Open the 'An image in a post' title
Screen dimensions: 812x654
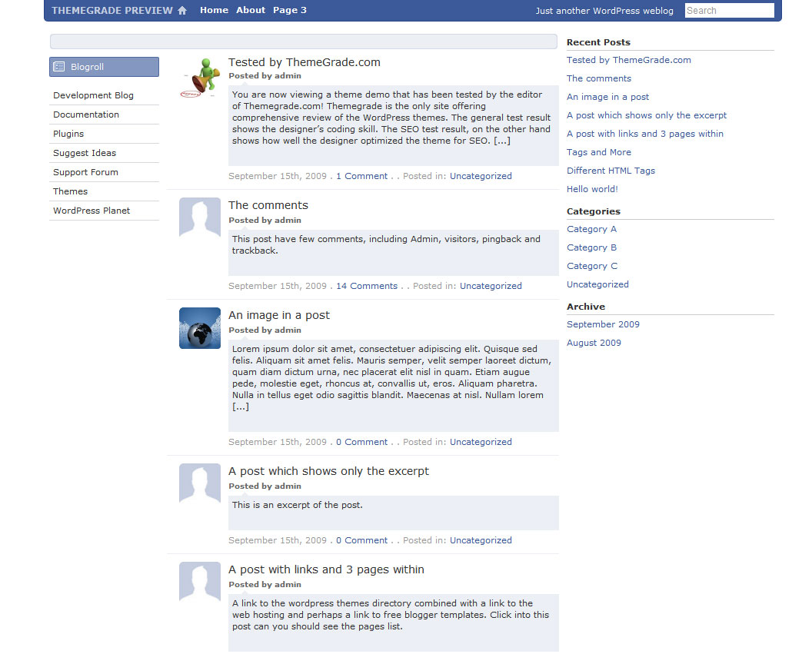(278, 315)
